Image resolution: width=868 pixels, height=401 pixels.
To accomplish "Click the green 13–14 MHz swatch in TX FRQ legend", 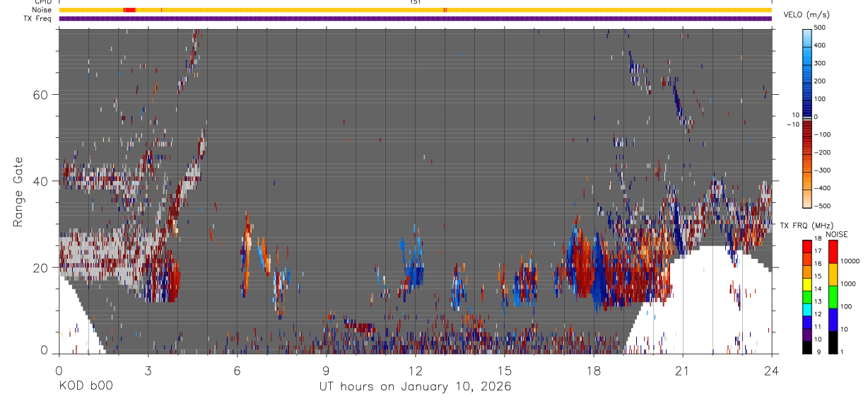I will coord(807,297).
